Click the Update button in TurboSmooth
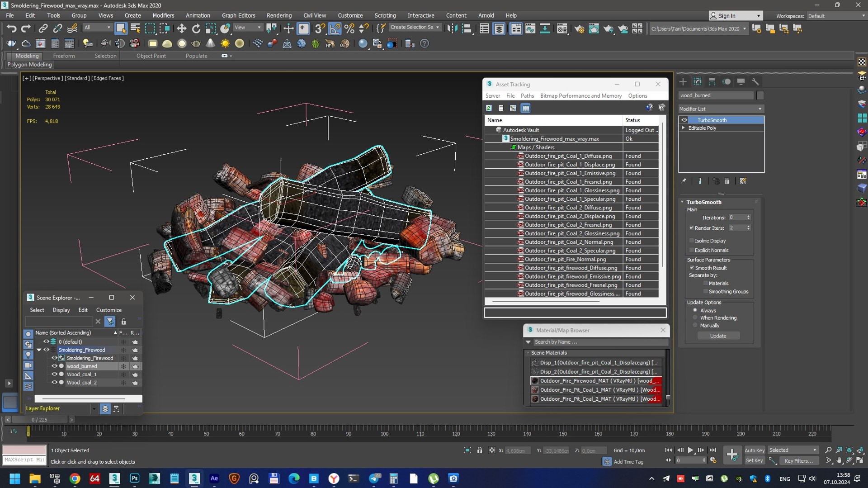 (718, 336)
